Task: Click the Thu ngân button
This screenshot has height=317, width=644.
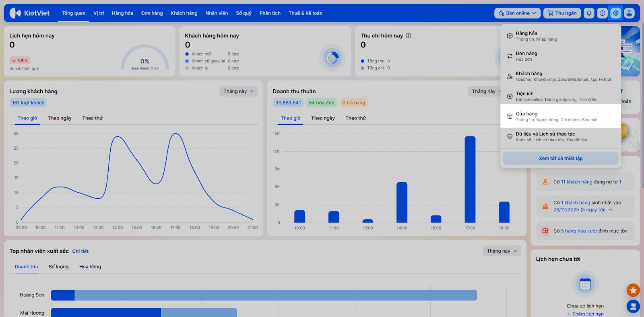Action: click(562, 13)
